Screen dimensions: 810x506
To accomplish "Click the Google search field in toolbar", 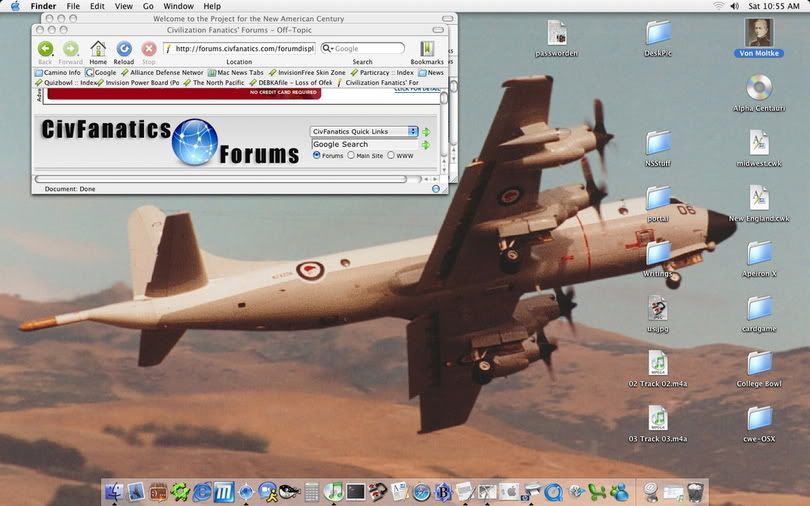I will pyautogui.click(x=368, y=48).
